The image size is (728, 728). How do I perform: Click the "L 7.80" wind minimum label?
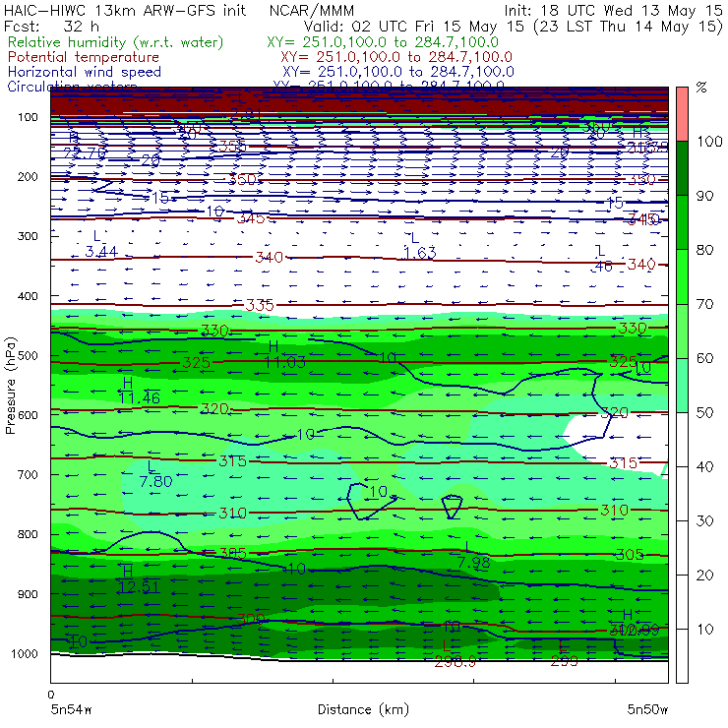click(155, 473)
